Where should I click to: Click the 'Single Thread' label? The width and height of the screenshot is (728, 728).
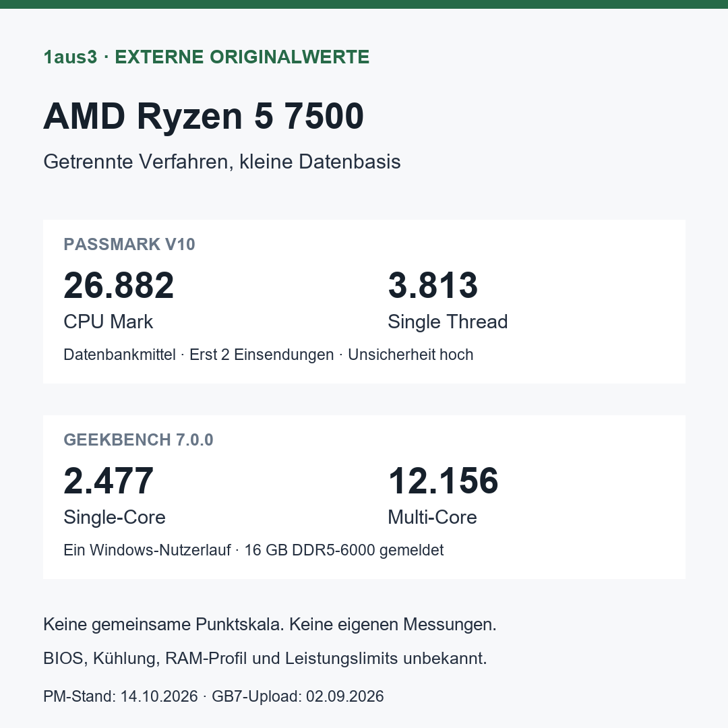coord(448,322)
